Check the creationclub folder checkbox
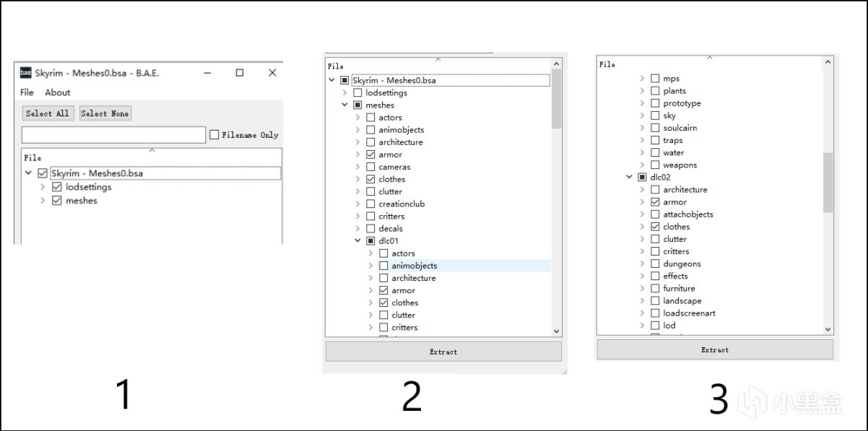Screen dimensions: 868x431 [x=370, y=204]
